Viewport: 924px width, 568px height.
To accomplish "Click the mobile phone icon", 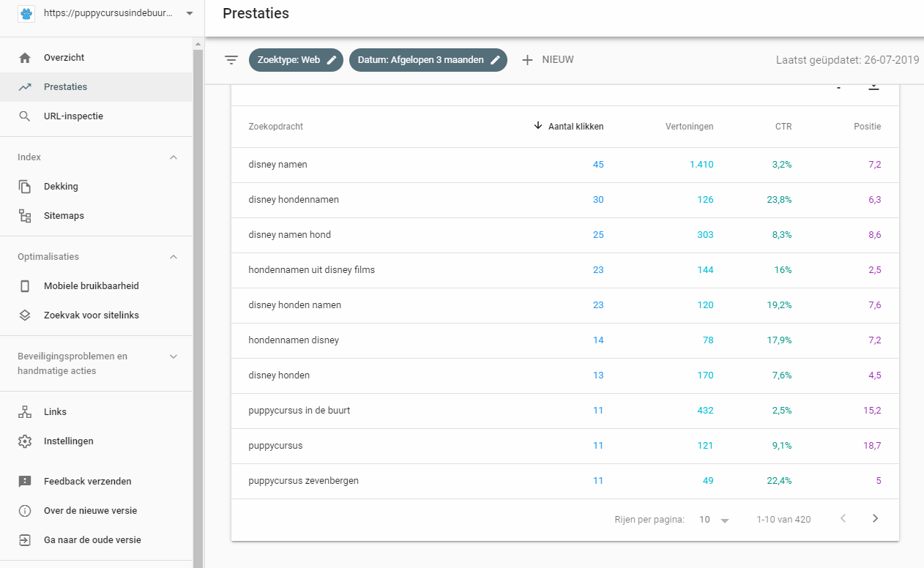I will click(25, 286).
